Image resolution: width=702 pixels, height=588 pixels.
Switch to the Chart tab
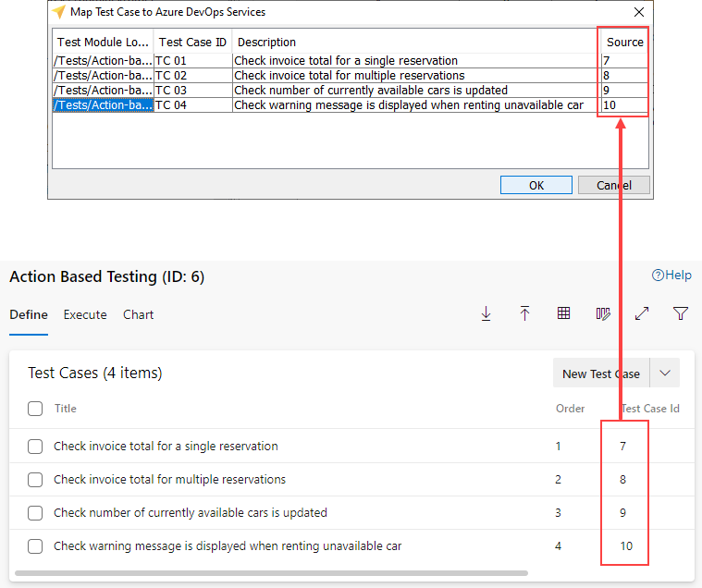[x=139, y=314]
